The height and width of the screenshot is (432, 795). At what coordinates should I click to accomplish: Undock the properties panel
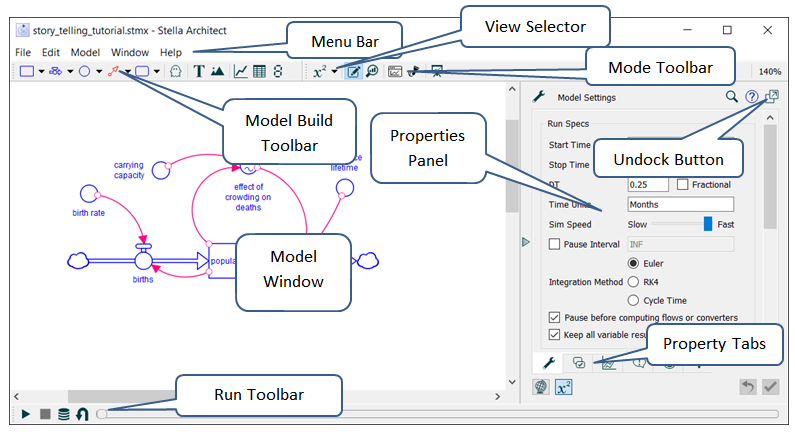point(772,97)
